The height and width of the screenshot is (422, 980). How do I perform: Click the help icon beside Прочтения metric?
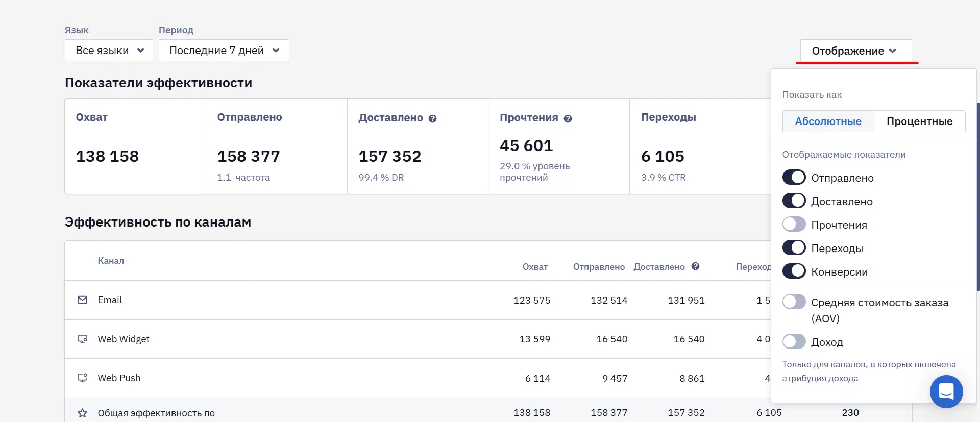568,118
